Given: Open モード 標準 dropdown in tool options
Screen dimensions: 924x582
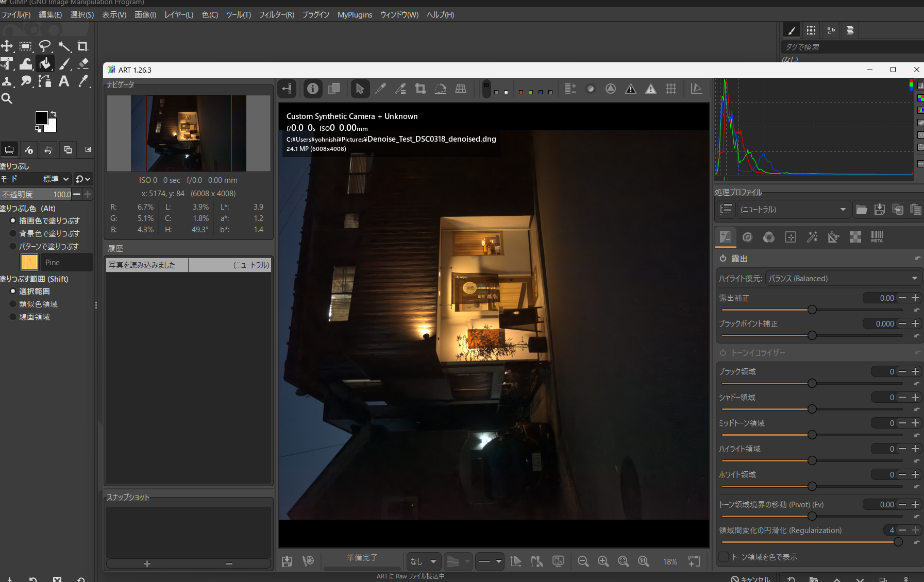Looking at the screenshot, I should [55, 179].
